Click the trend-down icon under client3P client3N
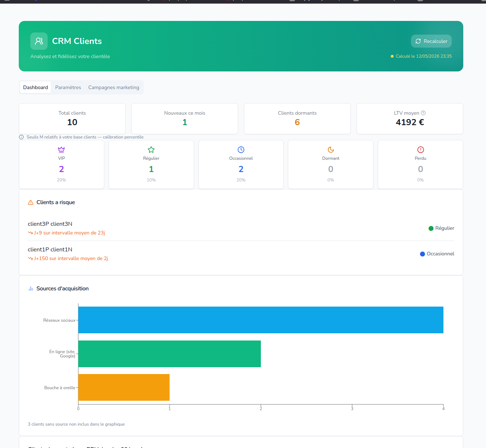Viewport: 486px width, 448px height. click(x=30, y=233)
